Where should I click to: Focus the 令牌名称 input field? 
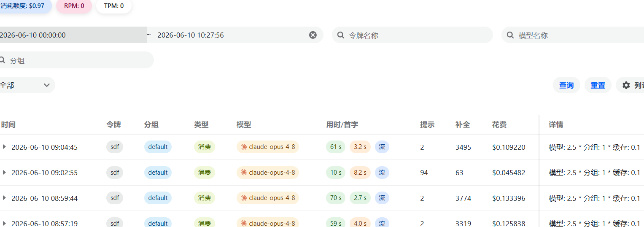412,35
